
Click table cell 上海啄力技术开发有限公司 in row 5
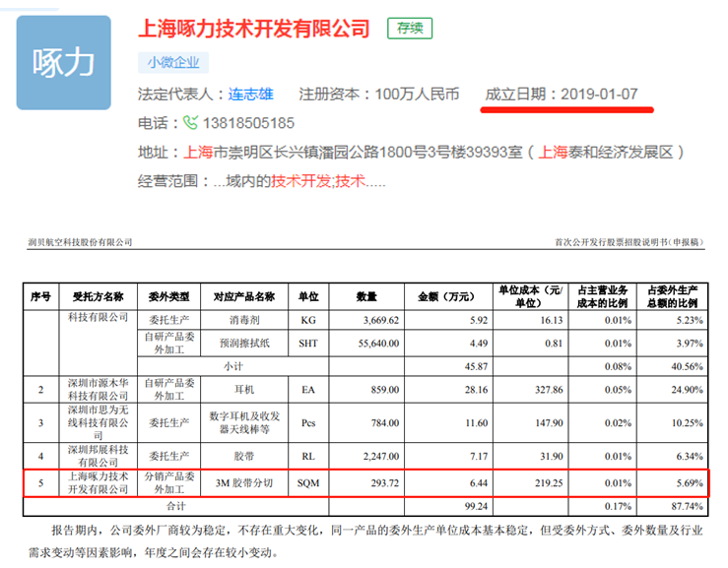[x=98, y=483]
